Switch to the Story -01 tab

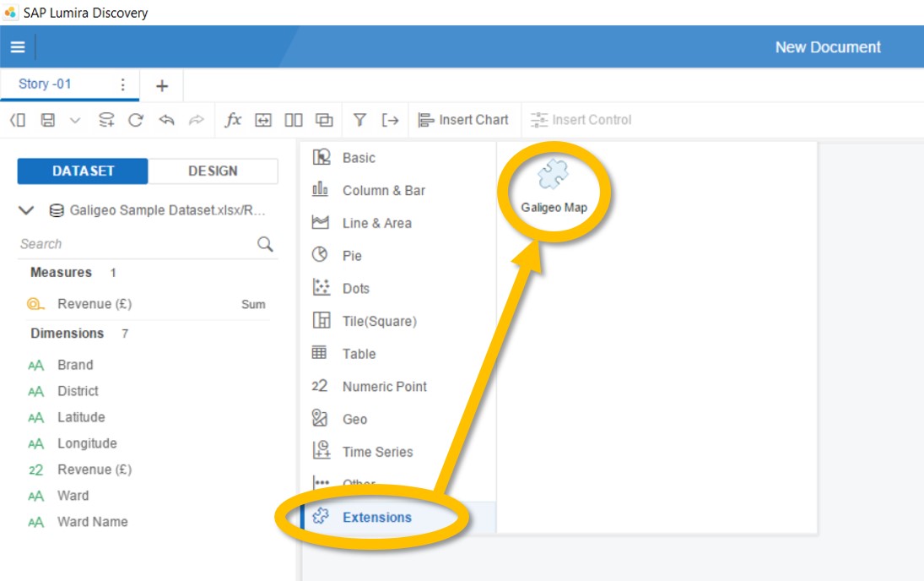[x=45, y=84]
